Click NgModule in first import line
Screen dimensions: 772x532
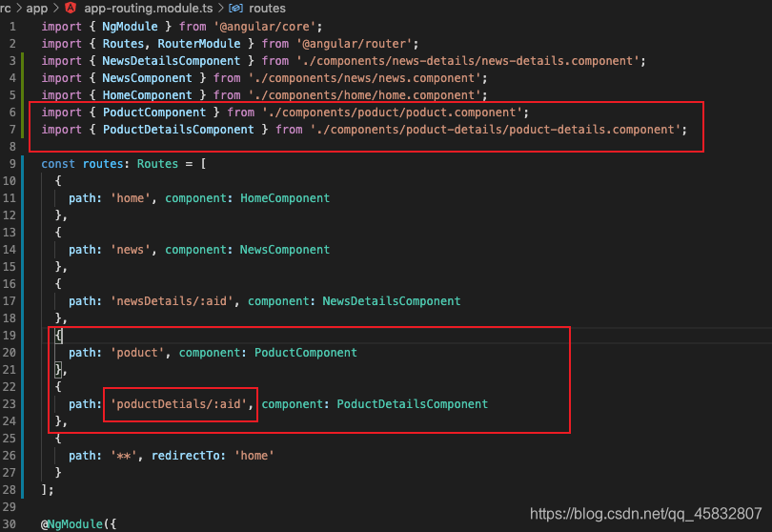[130, 27]
